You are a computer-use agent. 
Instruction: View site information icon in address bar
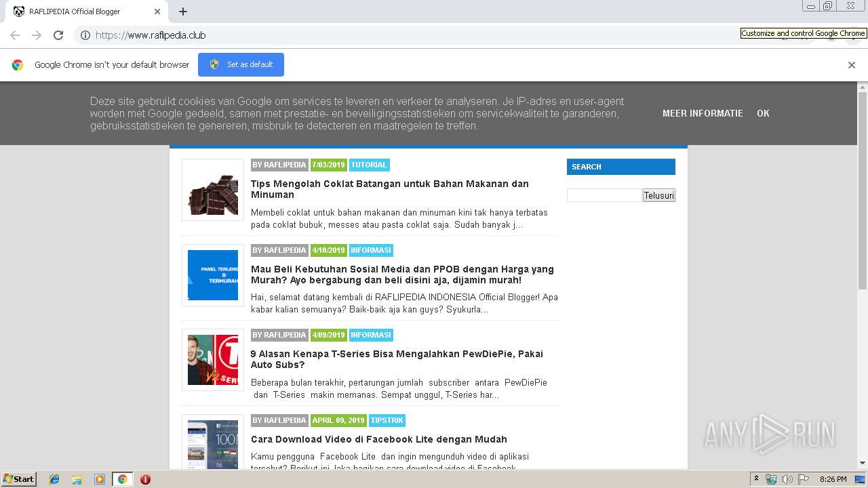click(x=85, y=35)
